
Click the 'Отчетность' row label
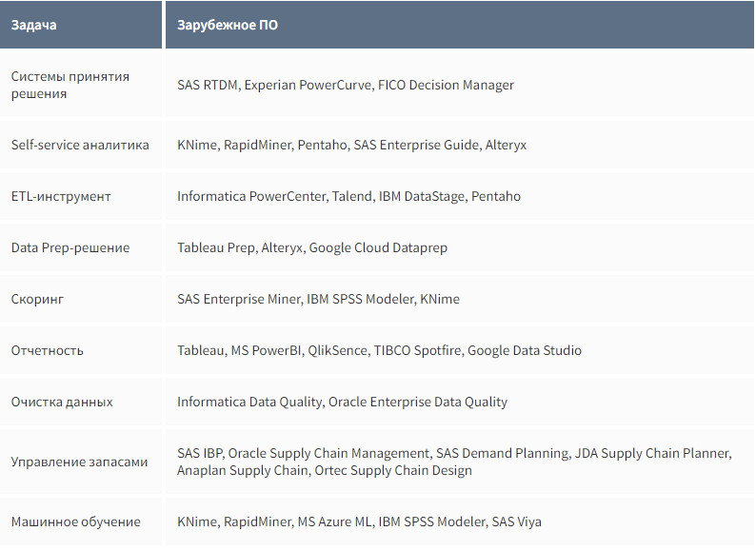pyautogui.click(x=48, y=350)
